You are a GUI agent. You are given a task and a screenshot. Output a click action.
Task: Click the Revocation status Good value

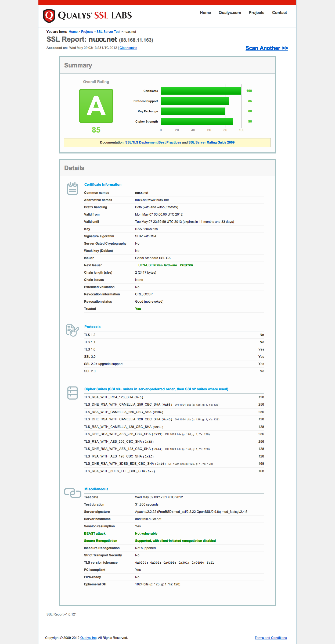(149, 302)
